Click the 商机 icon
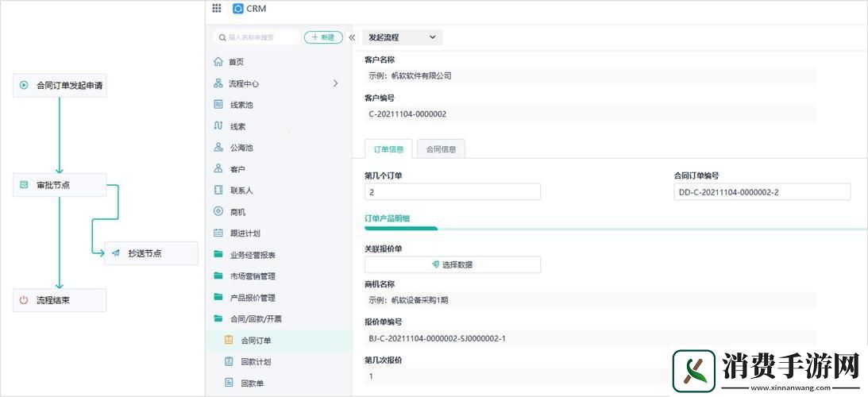 [218, 211]
